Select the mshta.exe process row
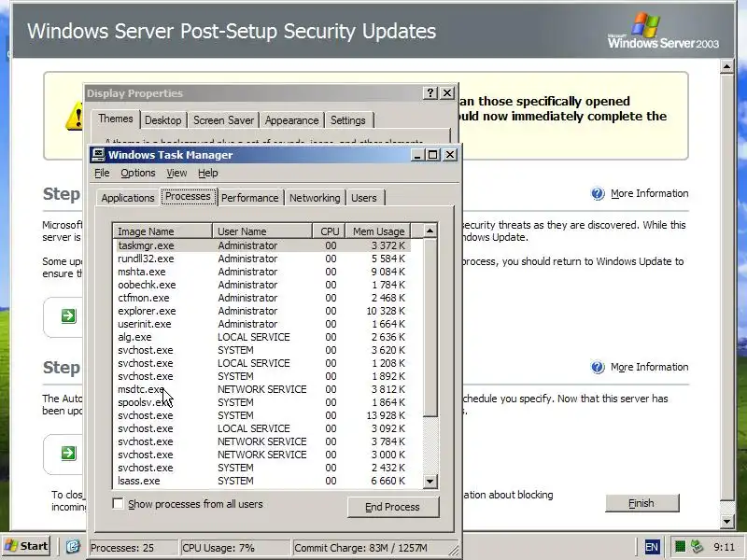 click(262, 272)
